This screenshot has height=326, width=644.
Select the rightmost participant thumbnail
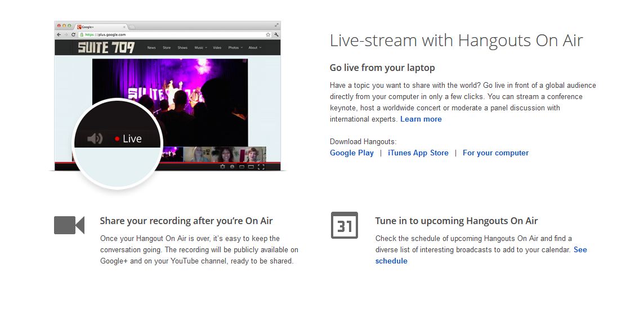(252, 154)
